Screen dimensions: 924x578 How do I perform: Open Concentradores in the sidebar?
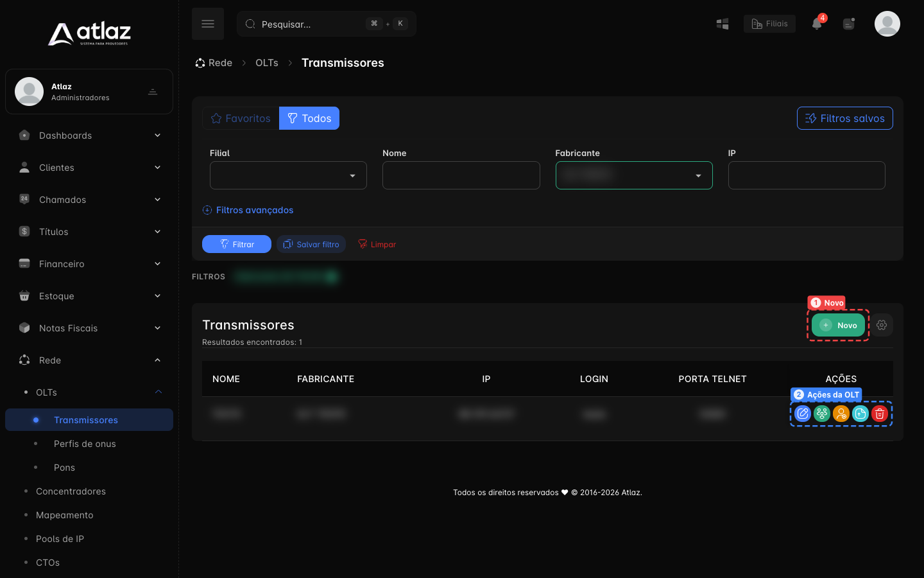[x=71, y=491]
